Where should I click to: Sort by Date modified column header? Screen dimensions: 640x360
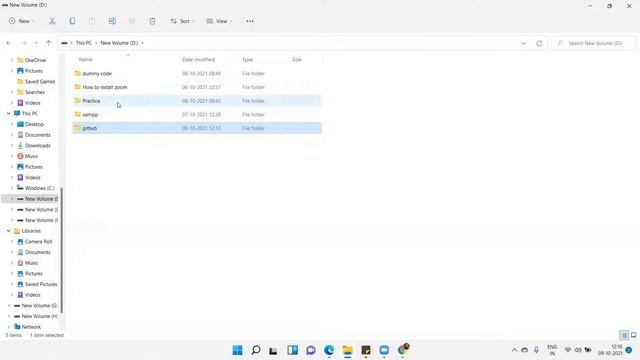pos(198,60)
